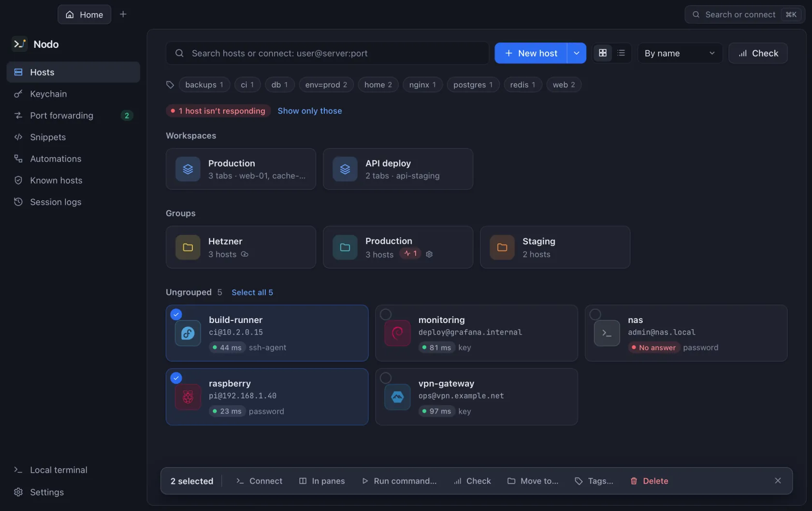Delete the selected hosts
This screenshot has width=812, height=511.
coord(649,481)
